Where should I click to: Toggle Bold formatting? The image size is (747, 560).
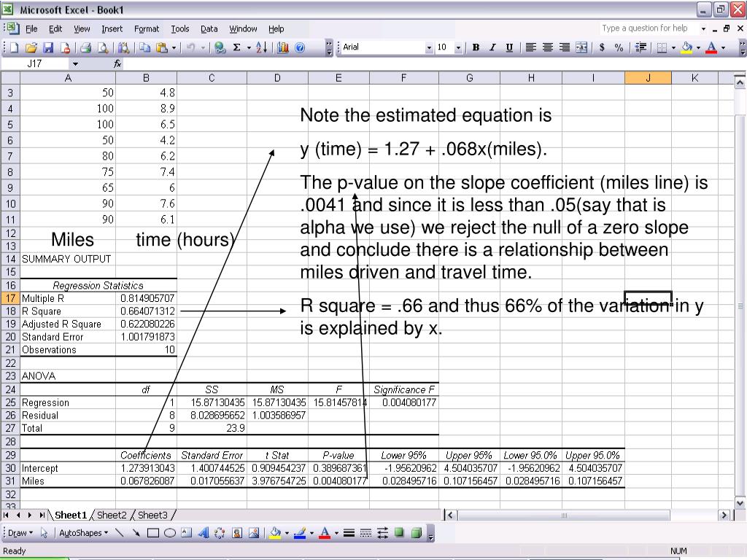(476, 47)
